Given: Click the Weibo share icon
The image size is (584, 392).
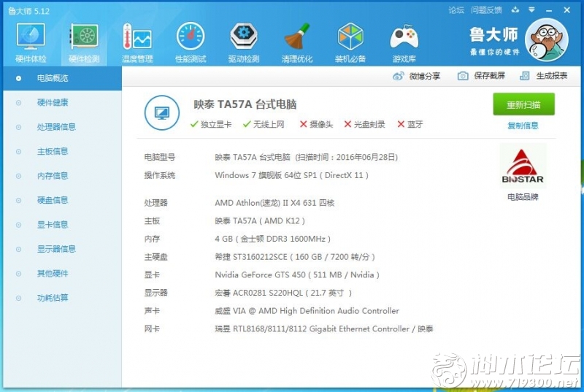Looking at the screenshot, I should point(398,76).
